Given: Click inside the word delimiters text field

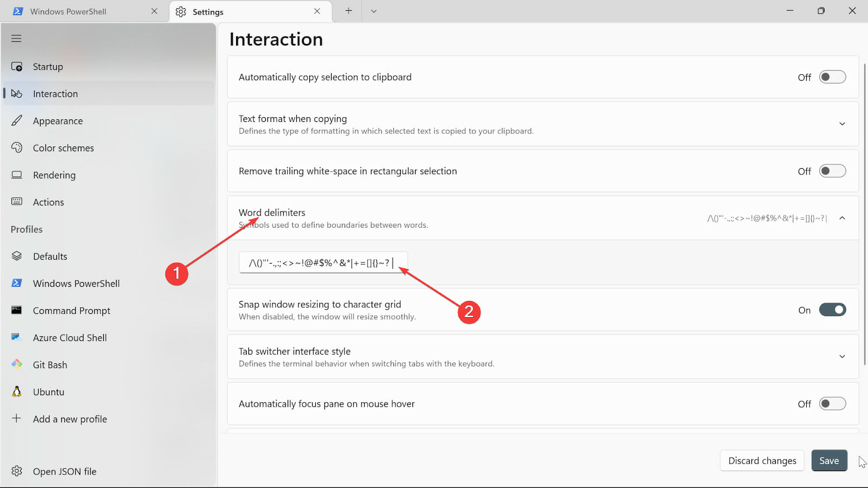Looking at the screenshot, I should coord(323,262).
